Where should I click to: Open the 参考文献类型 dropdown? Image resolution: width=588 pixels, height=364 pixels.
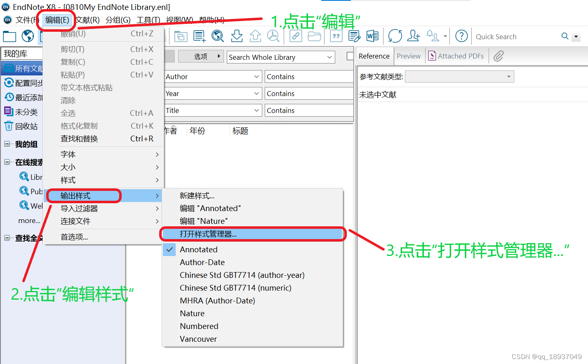pyautogui.click(x=459, y=77)
